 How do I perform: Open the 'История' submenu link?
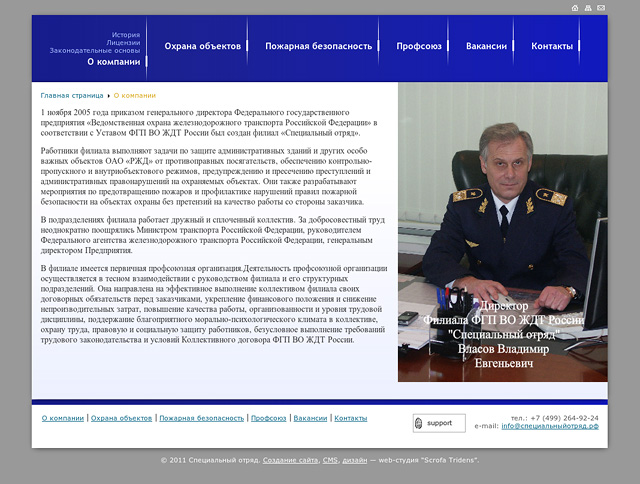pos(125,34)
